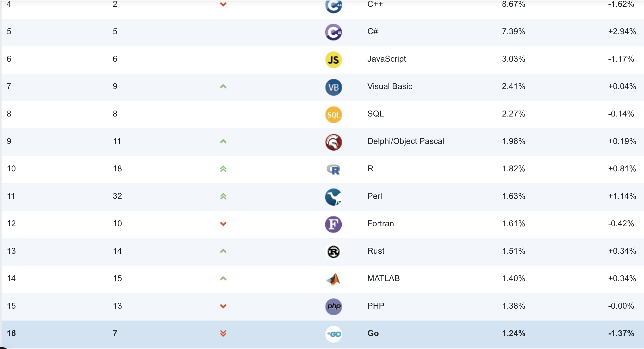The width and height of the screenshot is (644, 349).
Task: Click the PHP oval logo icon
Action: pos(333,307)
